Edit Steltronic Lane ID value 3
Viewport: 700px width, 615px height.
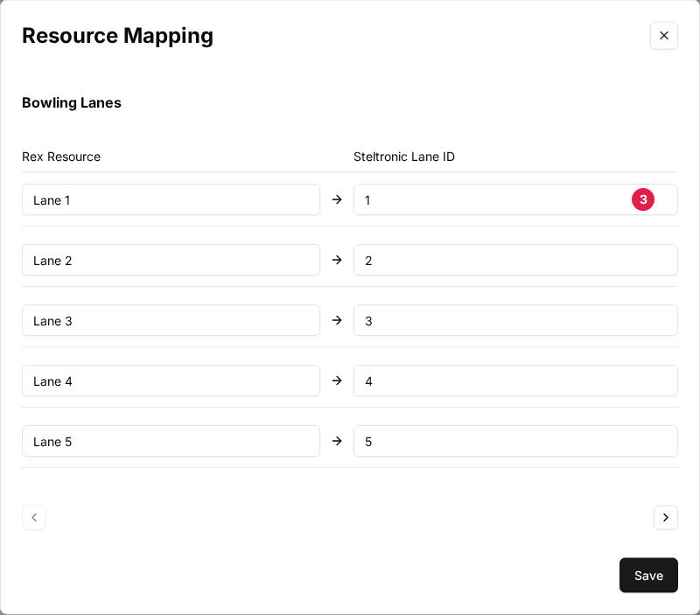(x=515, y=320)
